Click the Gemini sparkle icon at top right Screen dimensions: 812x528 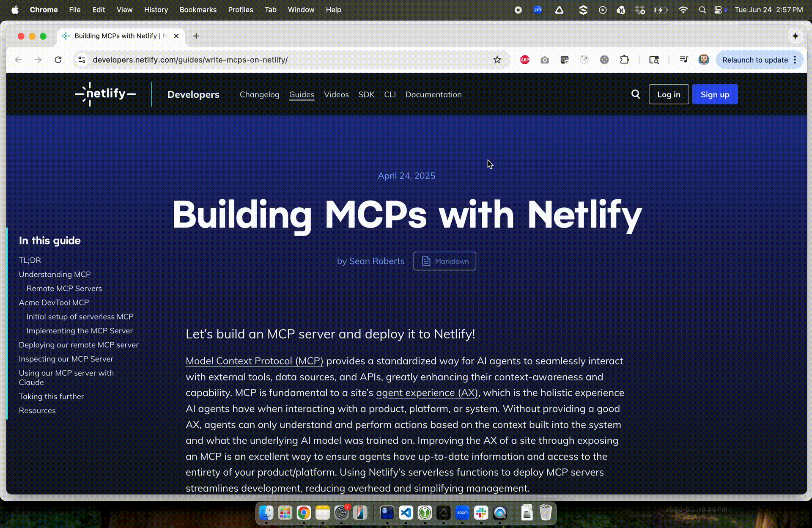pos(796,36)
